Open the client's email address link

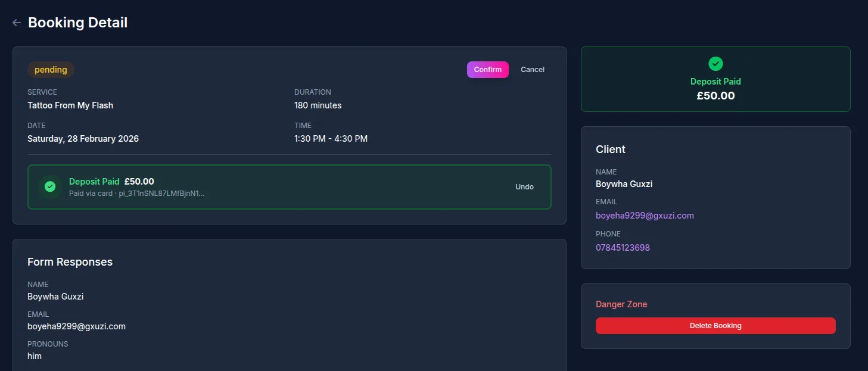tap(645, 216)
